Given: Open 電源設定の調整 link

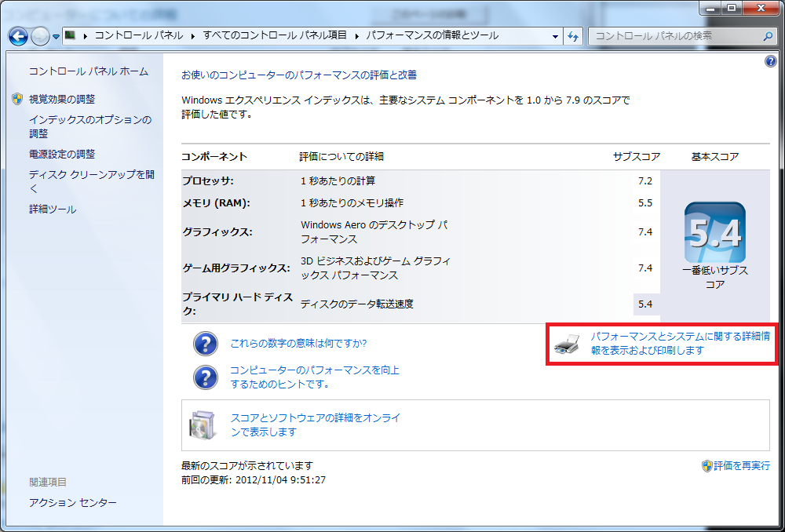Looking at the screenshot, I should click(62, 154).
